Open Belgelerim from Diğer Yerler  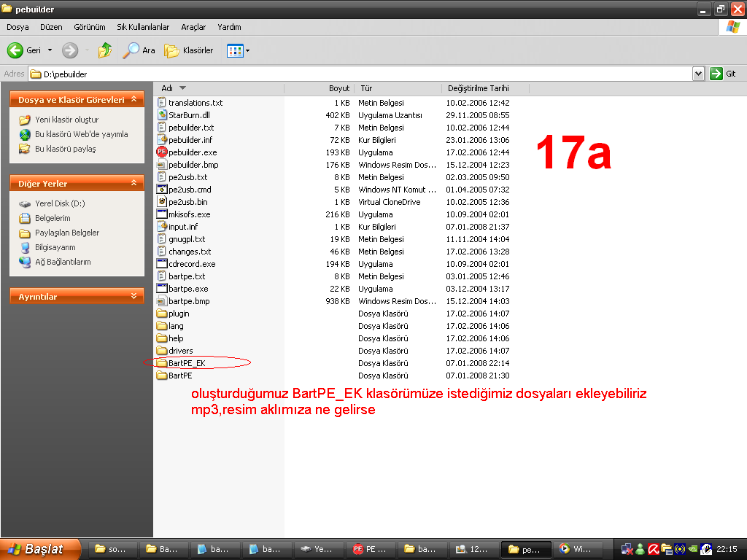click(x=53, y=218)
